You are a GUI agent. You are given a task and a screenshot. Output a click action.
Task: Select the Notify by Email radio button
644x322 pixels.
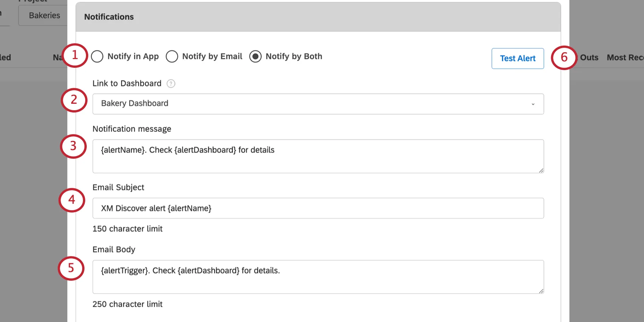click(172, 56)
